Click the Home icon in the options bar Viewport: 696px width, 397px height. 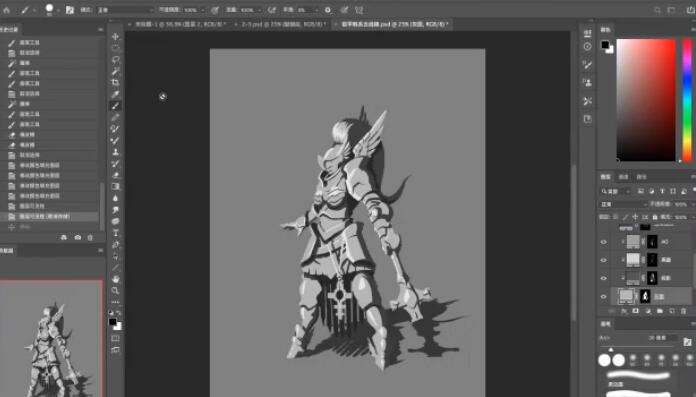click(x=7, y=9)
